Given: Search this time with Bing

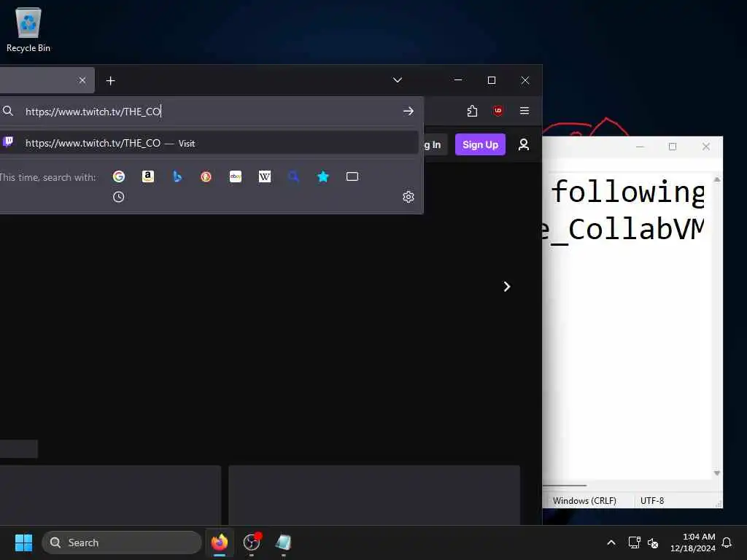Looking at the screenshot, I should (x=177, y=176).
